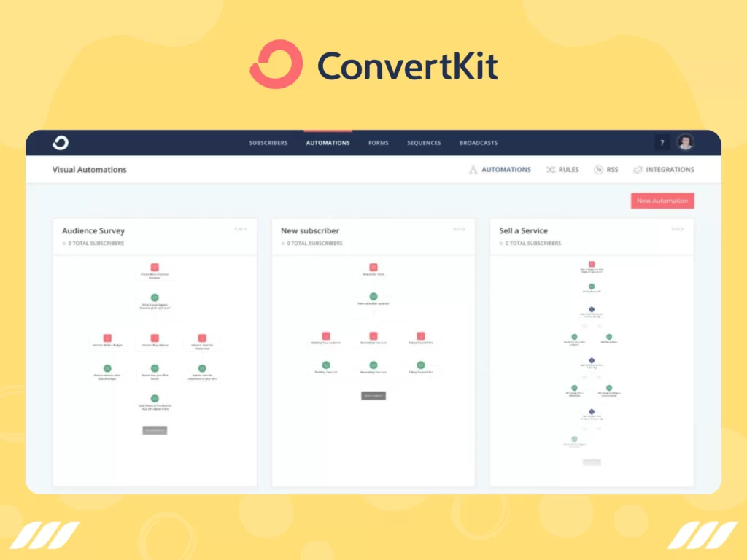Open New subscriber card options menu

[459, 229]
